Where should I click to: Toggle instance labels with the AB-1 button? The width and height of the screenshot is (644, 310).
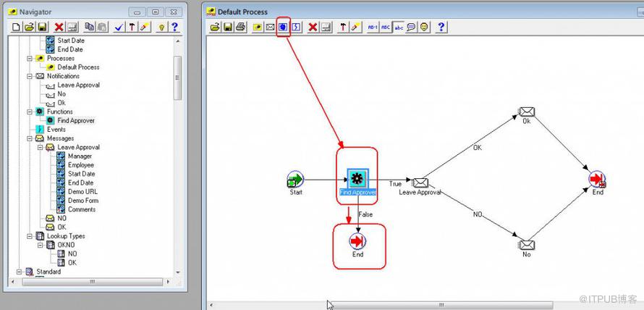373,27
